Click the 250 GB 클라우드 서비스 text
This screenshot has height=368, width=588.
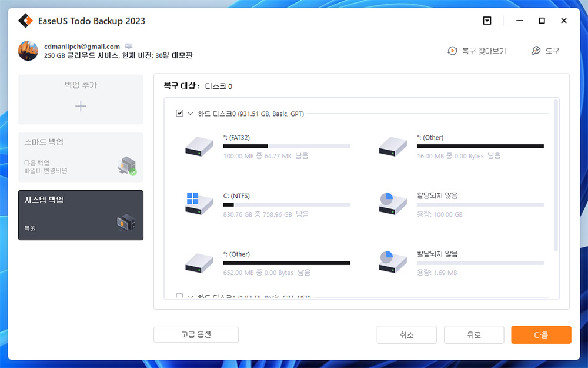point(82,55)
